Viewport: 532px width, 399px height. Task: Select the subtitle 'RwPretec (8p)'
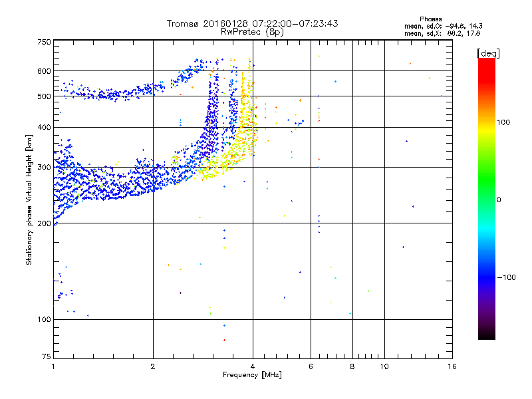(x=253, y=32)
